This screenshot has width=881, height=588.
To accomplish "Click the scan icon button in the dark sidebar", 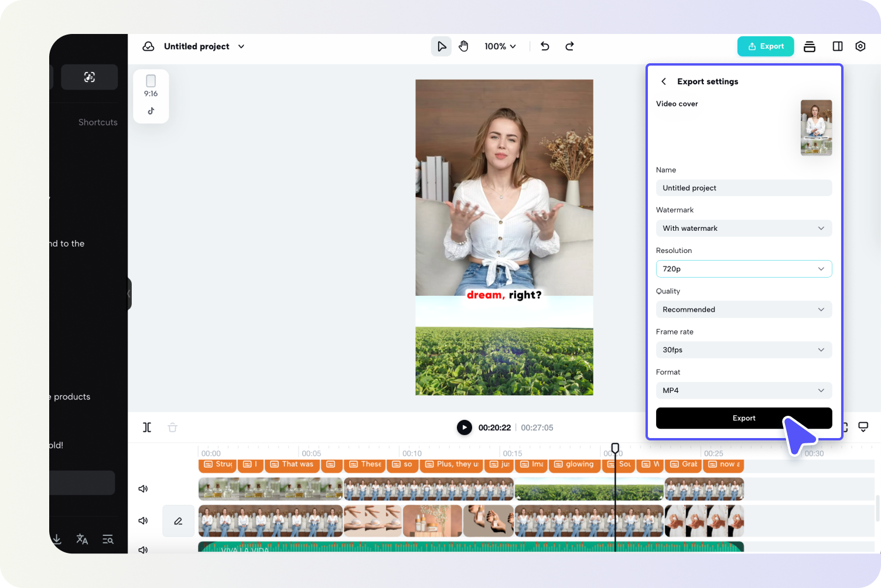I will [90, 77].
